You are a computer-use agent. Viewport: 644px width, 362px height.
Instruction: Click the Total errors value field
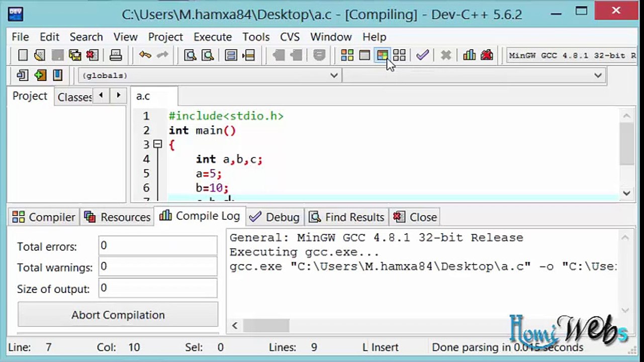point(158,246)
